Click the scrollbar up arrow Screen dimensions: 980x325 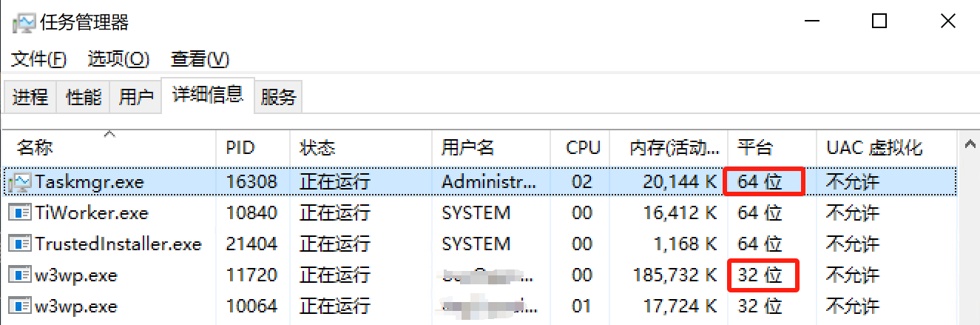pos(970,146)
